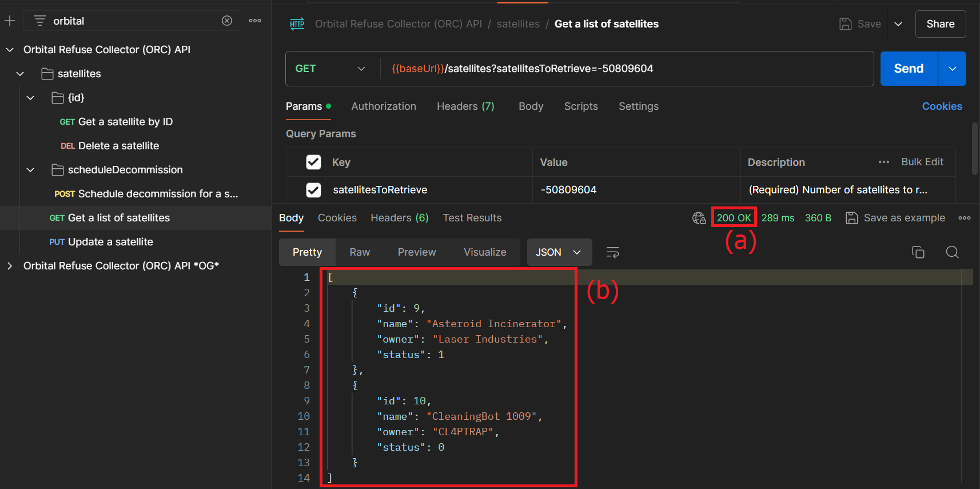Screen dimensions: 980x489
Task: Open the sidebar three-dots options menu
Action: 255,21
